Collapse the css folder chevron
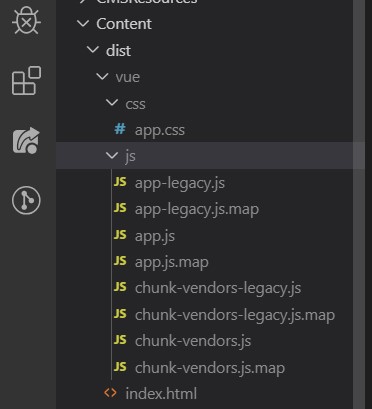This screenshot has width=372, height=409. point(112,103)
